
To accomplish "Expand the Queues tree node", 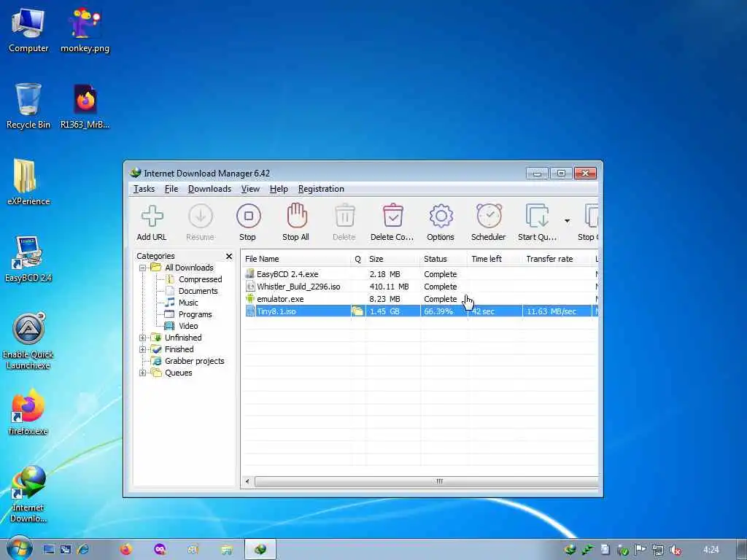I will tap(142, 373).
